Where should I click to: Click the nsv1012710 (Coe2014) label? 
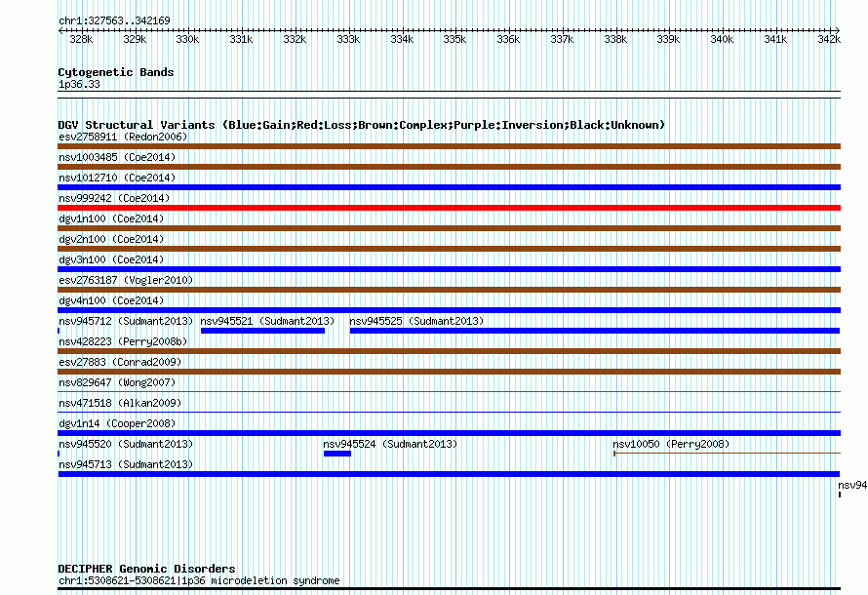(117, 178)
